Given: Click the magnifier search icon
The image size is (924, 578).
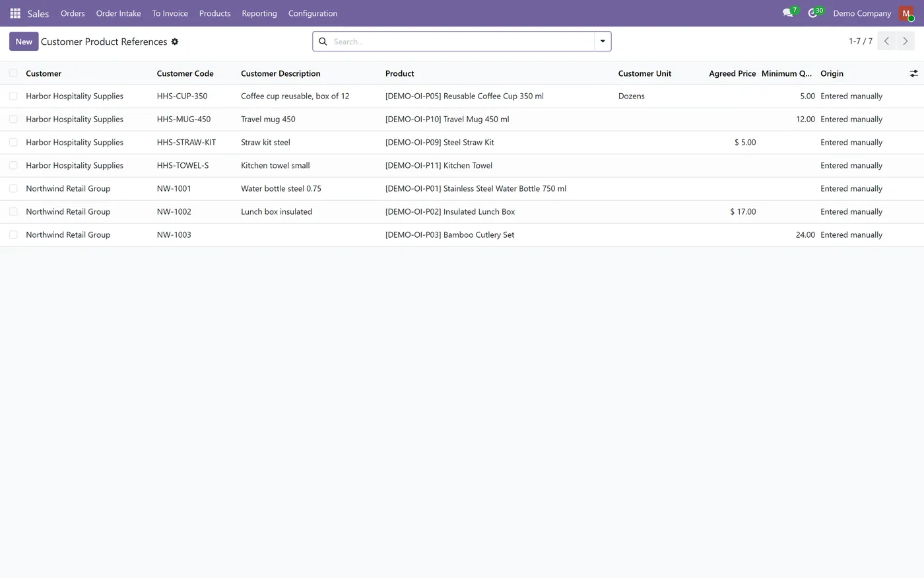Looking at the screenshot, I should click(323, 42).
